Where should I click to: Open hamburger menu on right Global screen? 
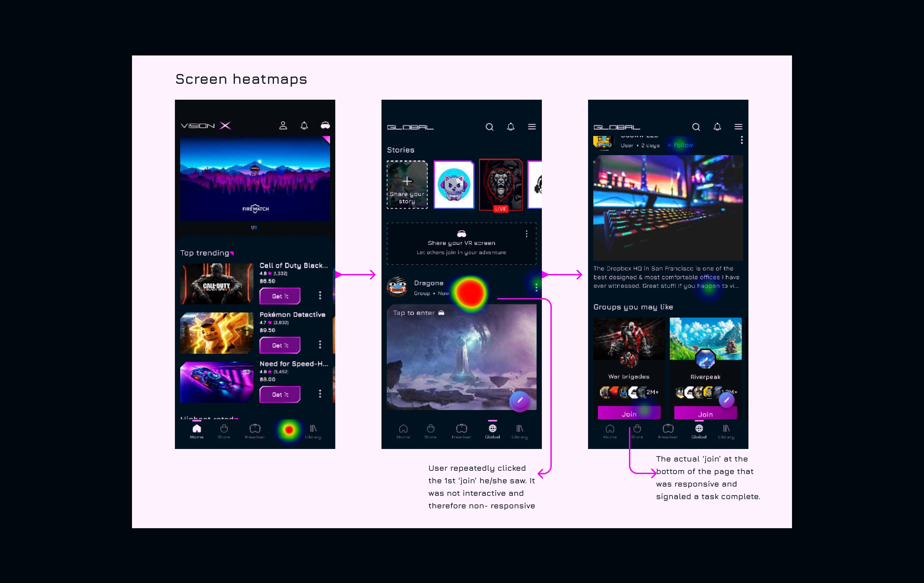[738, 127]
